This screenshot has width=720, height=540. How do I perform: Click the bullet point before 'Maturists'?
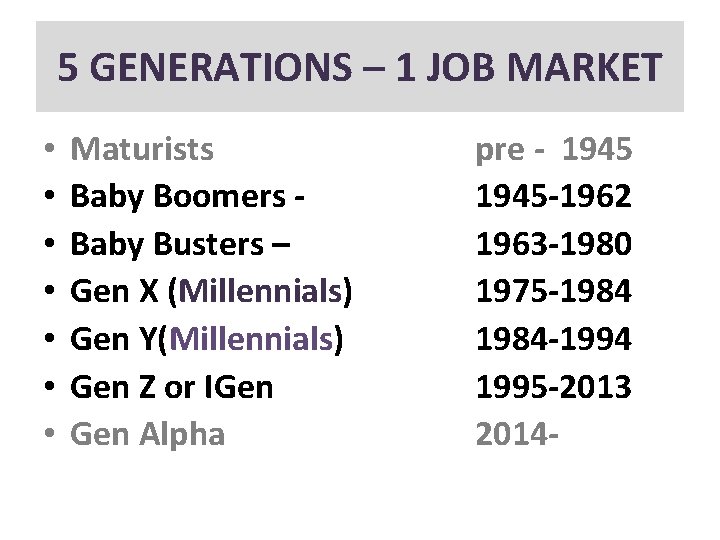tap(48, 151)
